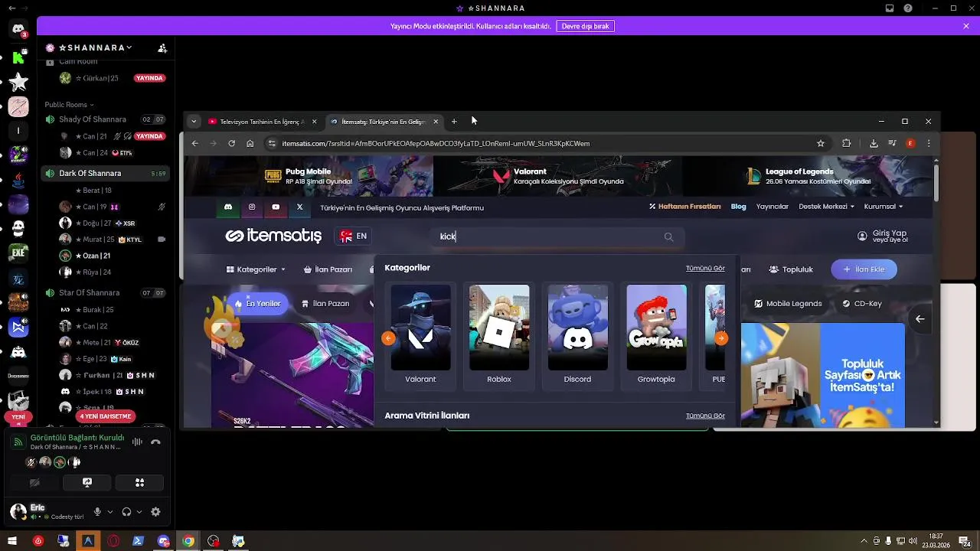Image resolution: width=980 pixels, height=551 pixels.
Task: Open Chrome home page button
Action: (x=250, y=143)
